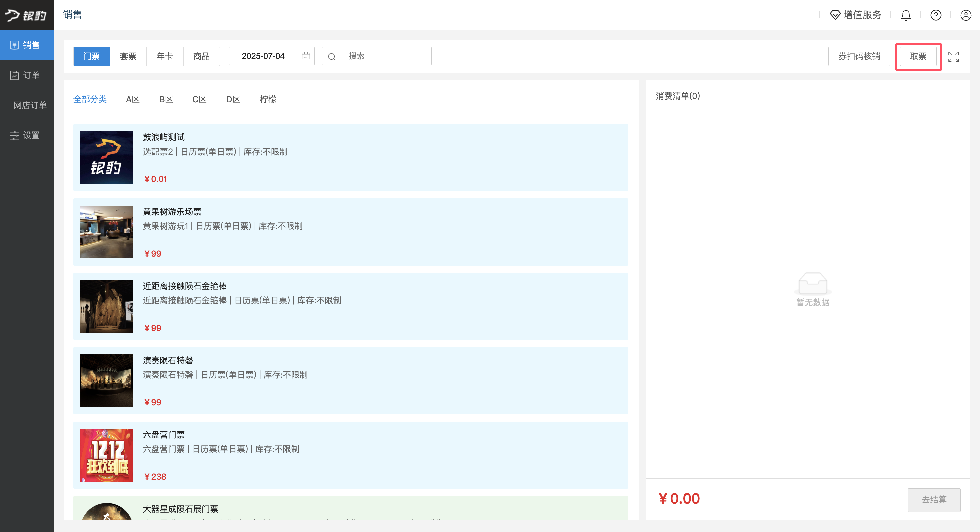Select the 柠檬 category tab

coord(268,99)
